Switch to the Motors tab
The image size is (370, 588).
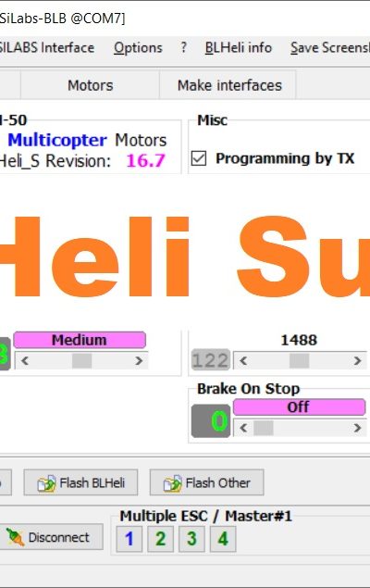(91, 85)
